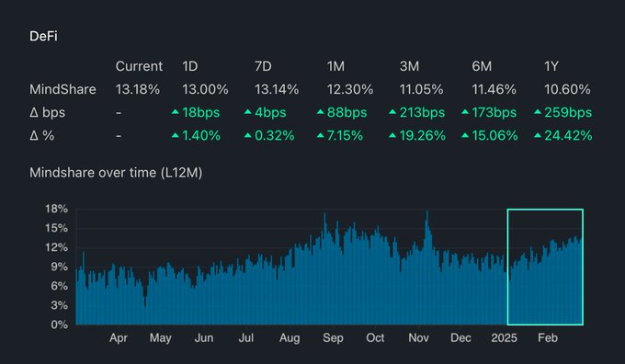
Task: Click the up arrow beside 259bps
Action: [538, 112]
